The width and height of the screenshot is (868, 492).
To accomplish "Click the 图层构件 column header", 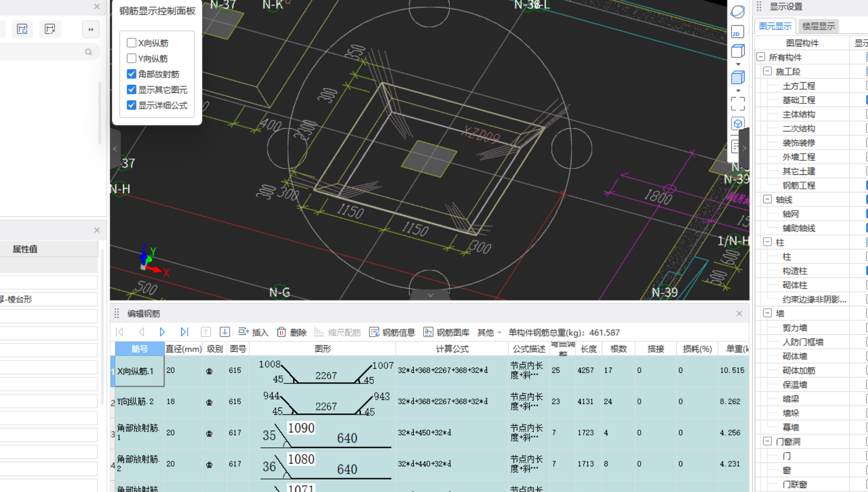I will click(x=802, y=43).
